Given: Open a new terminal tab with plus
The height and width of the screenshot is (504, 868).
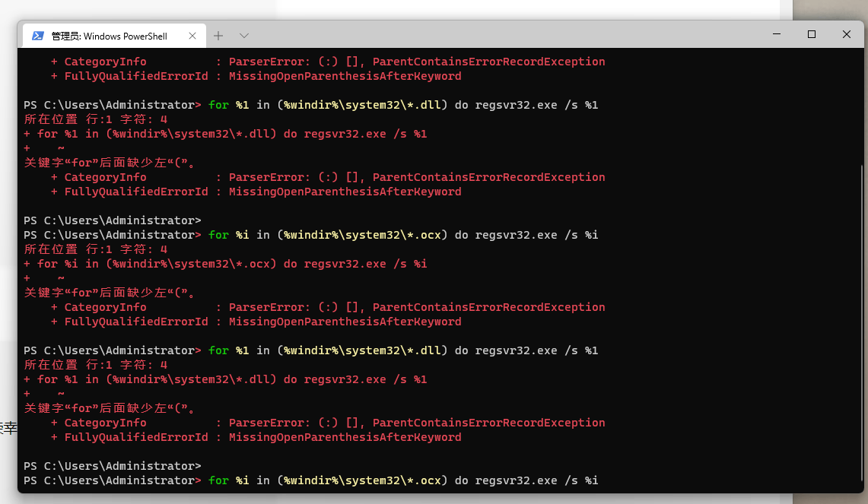Looking at the screenshot, I should click(218, 36).
